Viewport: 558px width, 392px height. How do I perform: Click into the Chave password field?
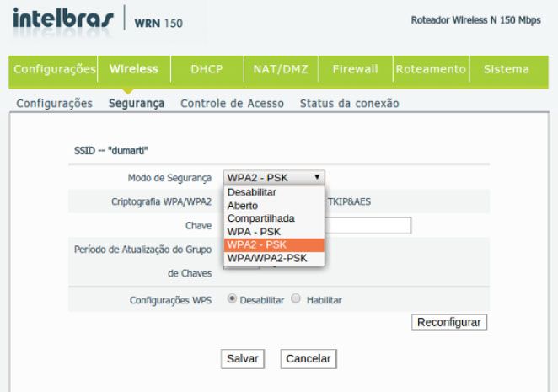point(368,225)
